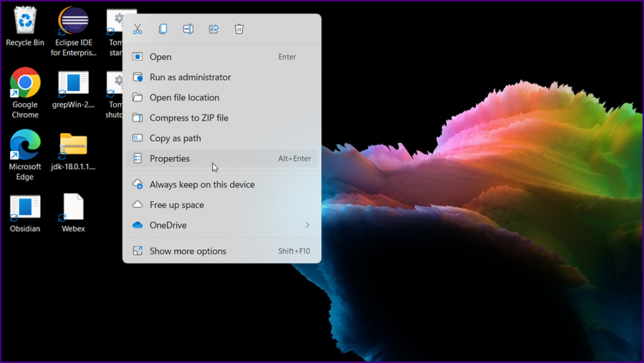The width and height of the screenshot is (644, 363).
Task: Click the Cut scissors icon
Action: point(137,29)
